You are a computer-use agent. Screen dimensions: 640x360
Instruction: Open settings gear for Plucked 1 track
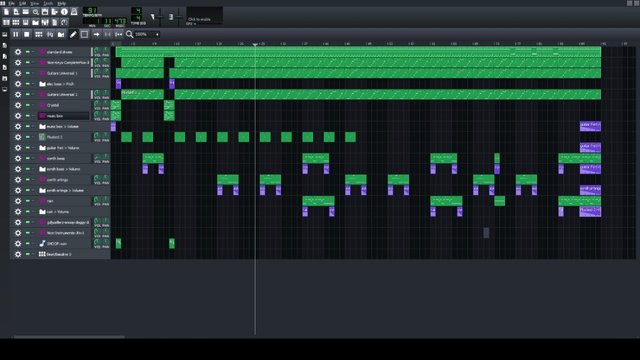[18, 137]
